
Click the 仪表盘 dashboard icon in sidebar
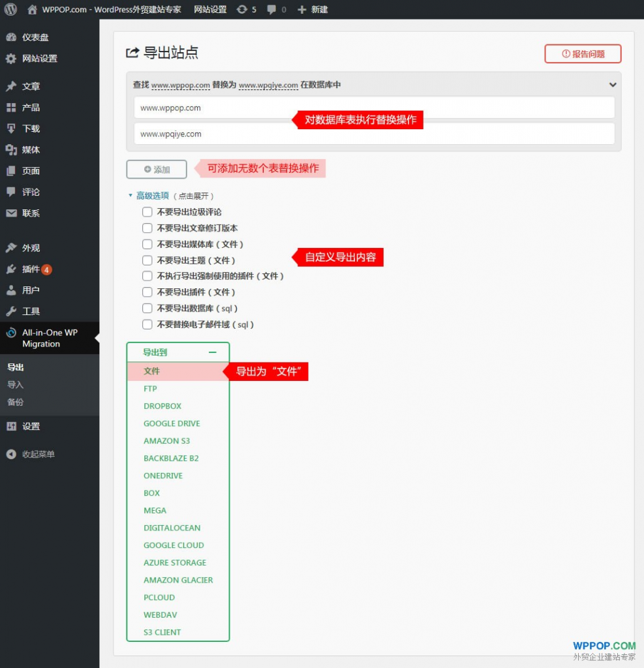[11, 38]
